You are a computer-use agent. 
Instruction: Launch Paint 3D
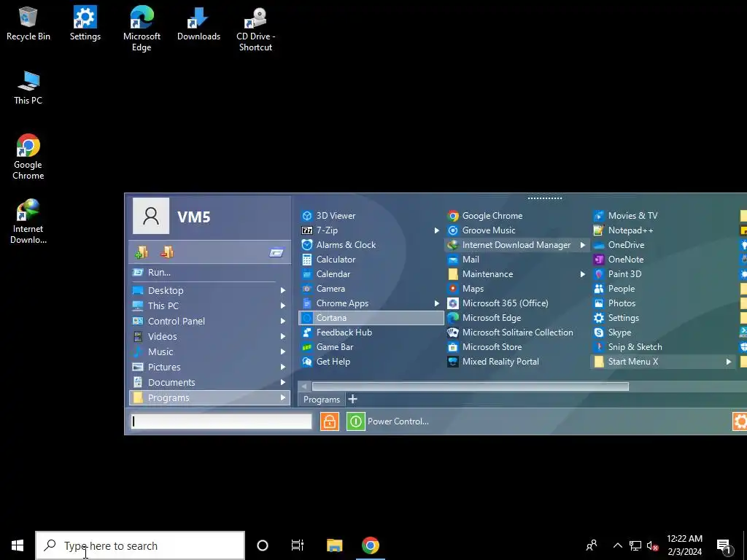tap(663, 274)
